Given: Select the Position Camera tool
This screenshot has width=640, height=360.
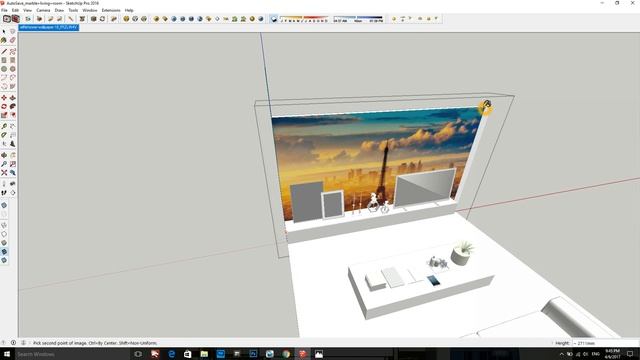Looking at the screenshot, I should pos(4,184).
